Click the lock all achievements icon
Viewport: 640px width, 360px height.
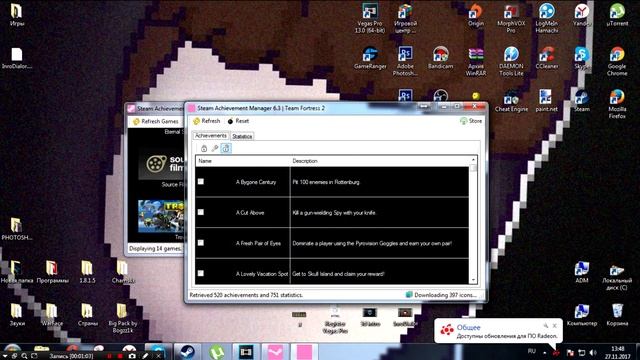204,149
